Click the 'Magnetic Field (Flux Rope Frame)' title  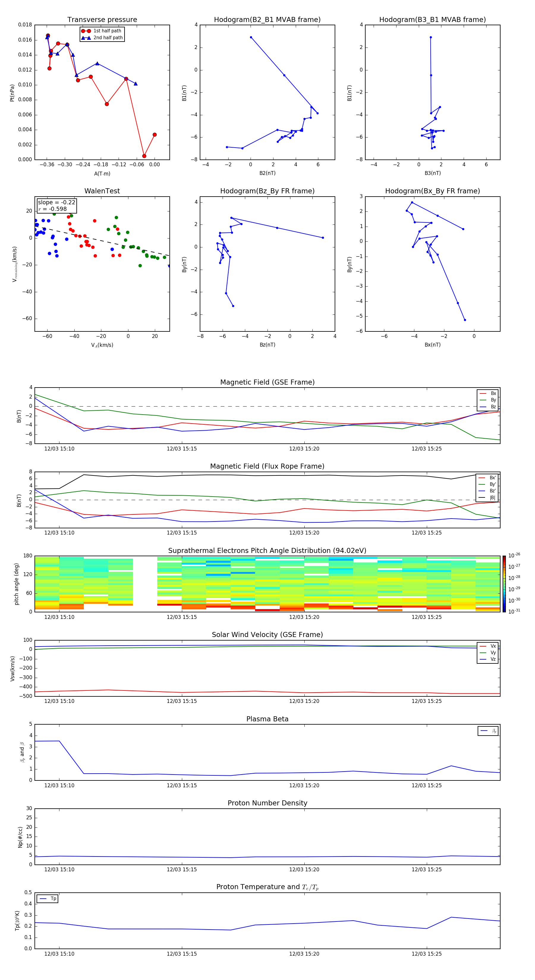[x=267, y=466]
